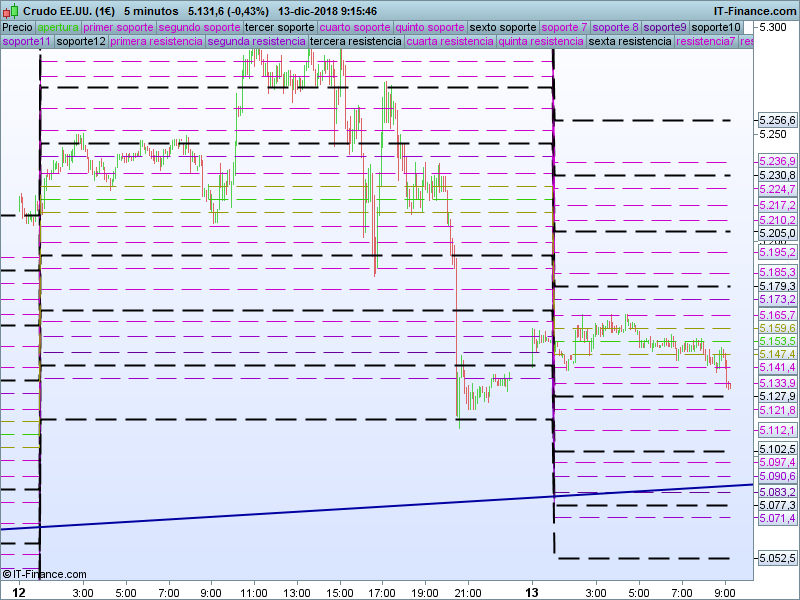Choose the quinto soporte legend label

[x=430, y=28]
